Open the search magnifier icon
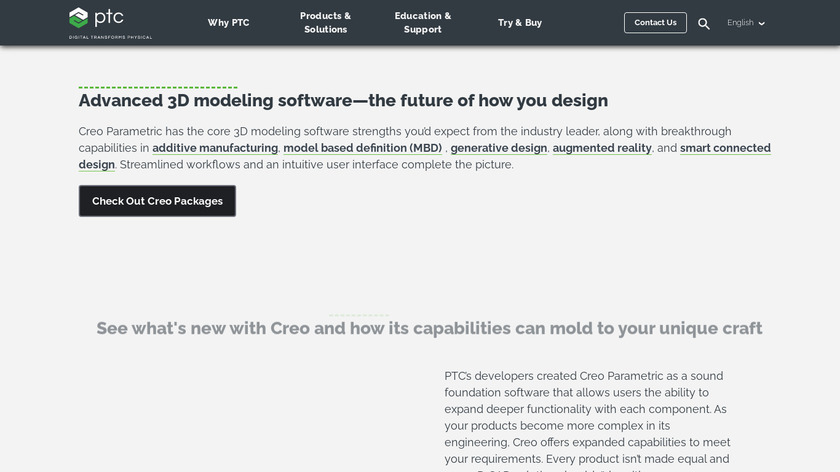 tap(703, 24)
